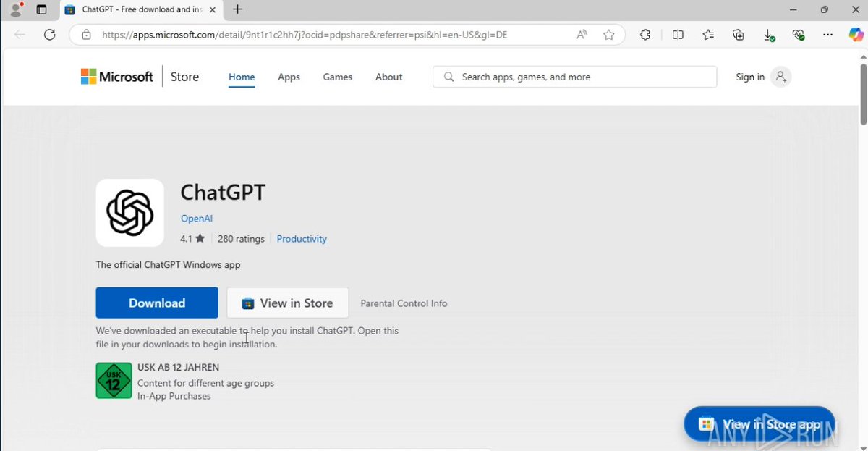Select the Games navigation tab
This screenshot has height=451, width=868.
point(338,77)
